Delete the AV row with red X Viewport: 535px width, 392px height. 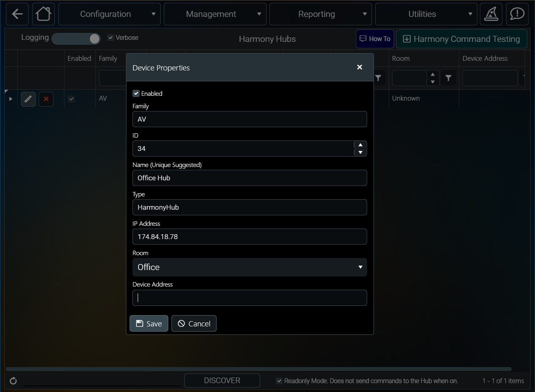click(x=46, y=99)
